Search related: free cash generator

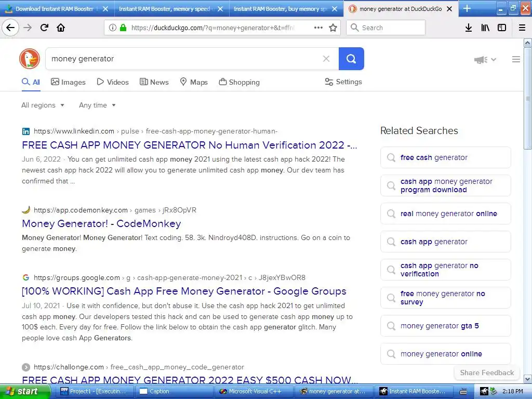445,157
